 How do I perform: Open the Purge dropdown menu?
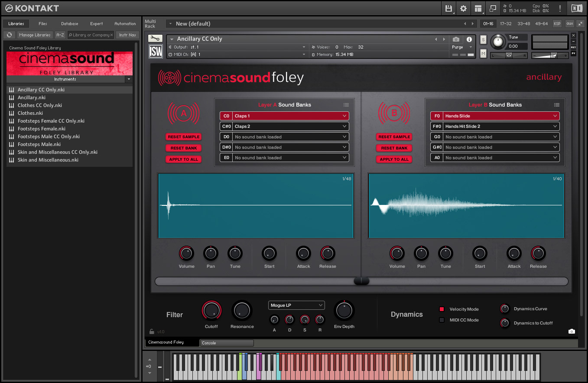(463, 47)
